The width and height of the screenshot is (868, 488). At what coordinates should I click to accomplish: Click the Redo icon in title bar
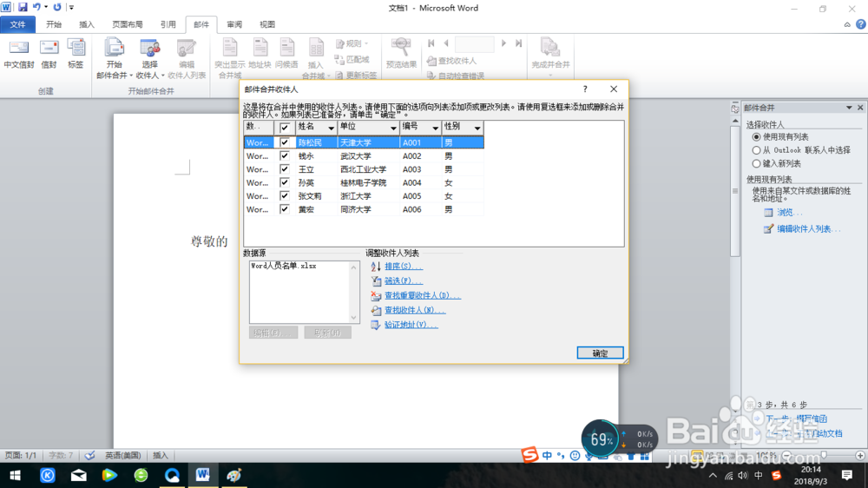click(57, 7)
